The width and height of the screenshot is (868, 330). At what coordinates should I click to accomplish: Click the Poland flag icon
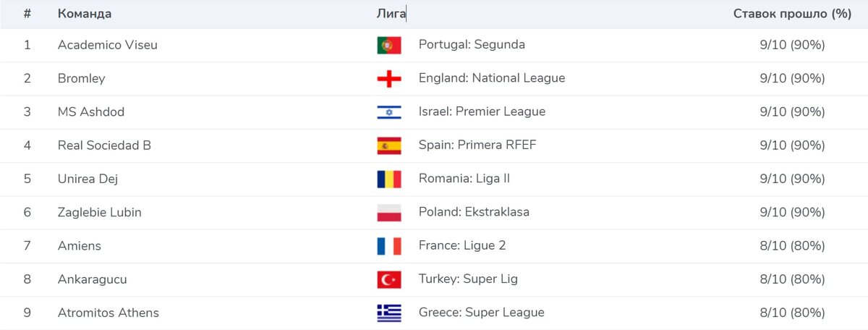coord(389,213)
